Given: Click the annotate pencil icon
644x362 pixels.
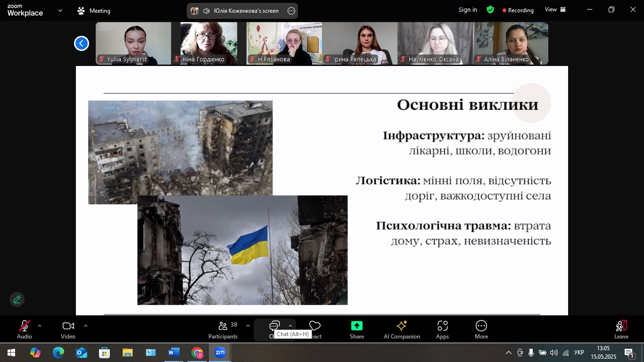Looking at the screenshot, I should 17,299.
